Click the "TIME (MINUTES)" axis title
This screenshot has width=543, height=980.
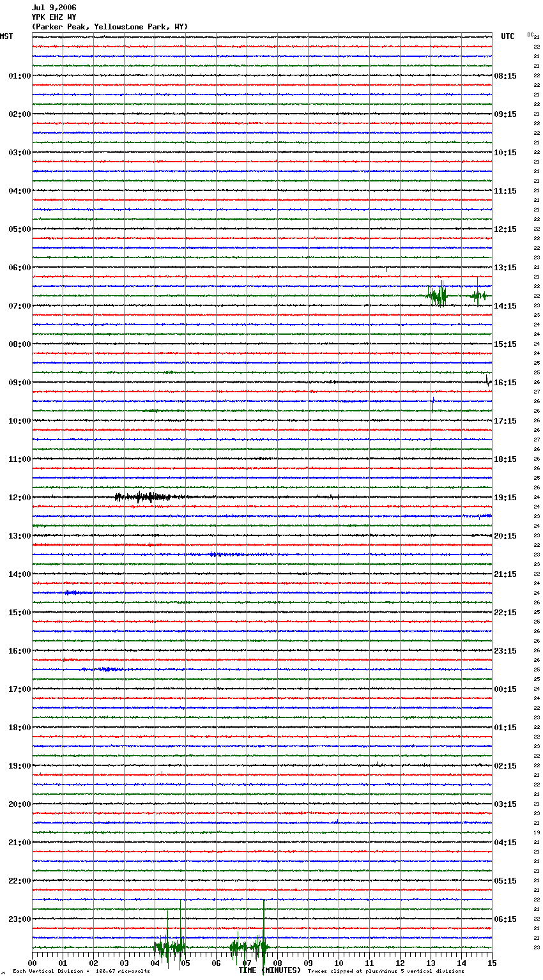270,970
